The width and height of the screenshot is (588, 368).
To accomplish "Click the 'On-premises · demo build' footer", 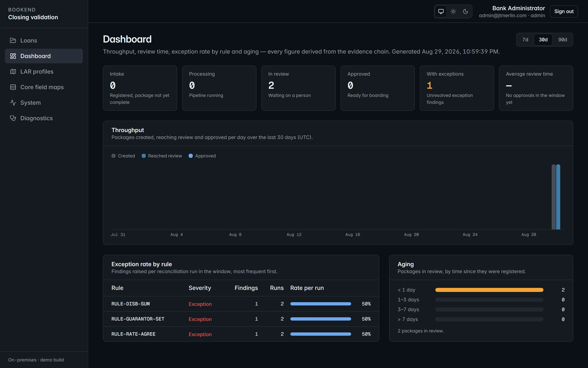I will pos(36,360).
